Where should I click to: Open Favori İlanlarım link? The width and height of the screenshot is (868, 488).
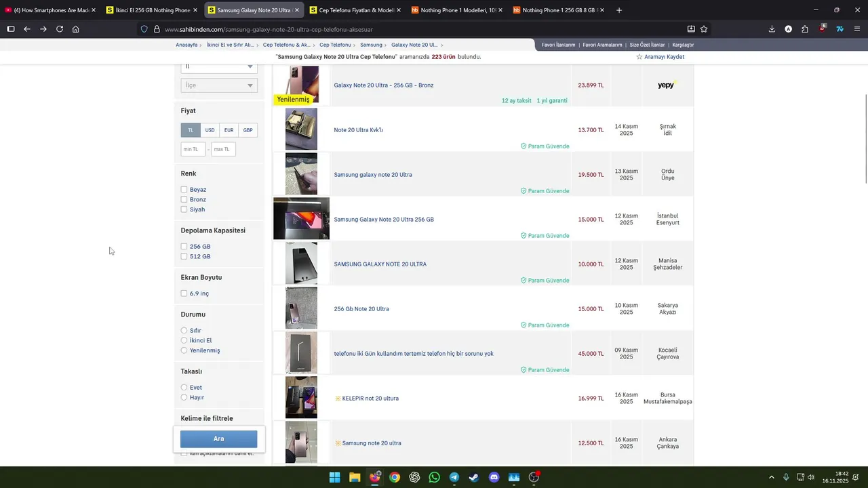pos(558,45)
